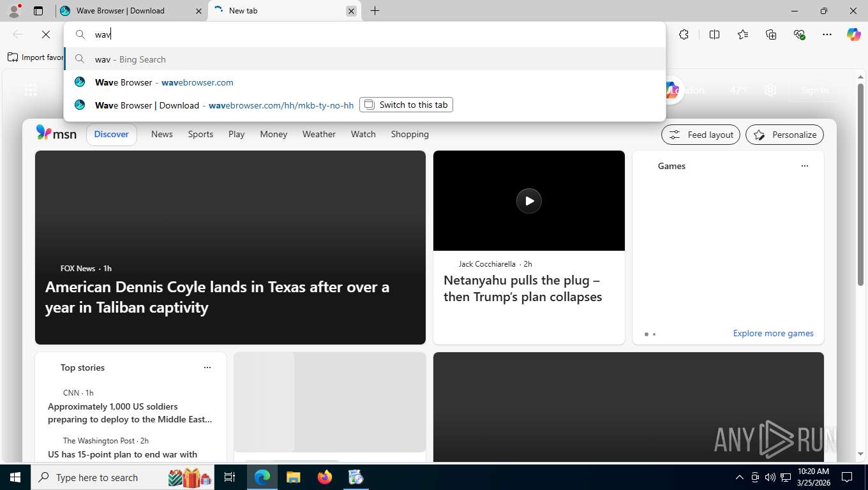Screen dimensions: 868x490
Task: Play the Netanyahu video
Action: click(529, 200)
